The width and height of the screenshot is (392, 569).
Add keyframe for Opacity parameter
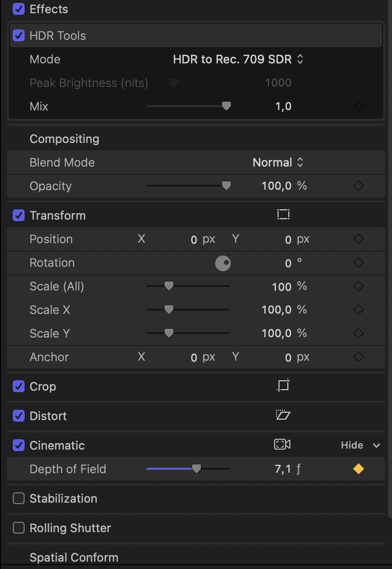pyautogui.click(x=359, y=186)
